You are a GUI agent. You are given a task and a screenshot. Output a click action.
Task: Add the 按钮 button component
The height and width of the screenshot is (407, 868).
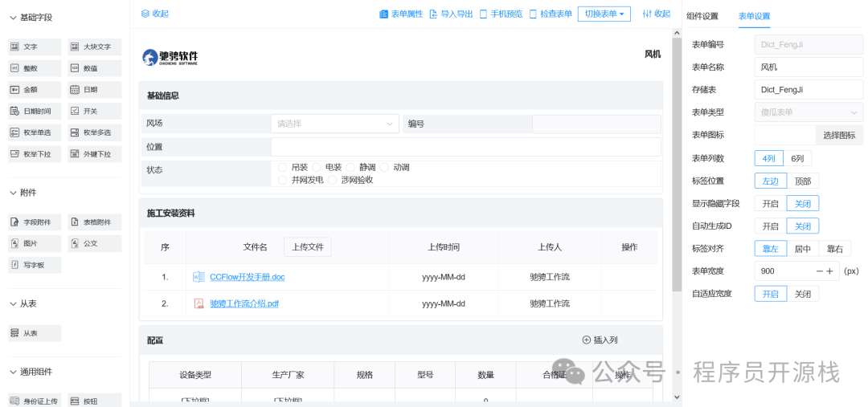(94, 401)
